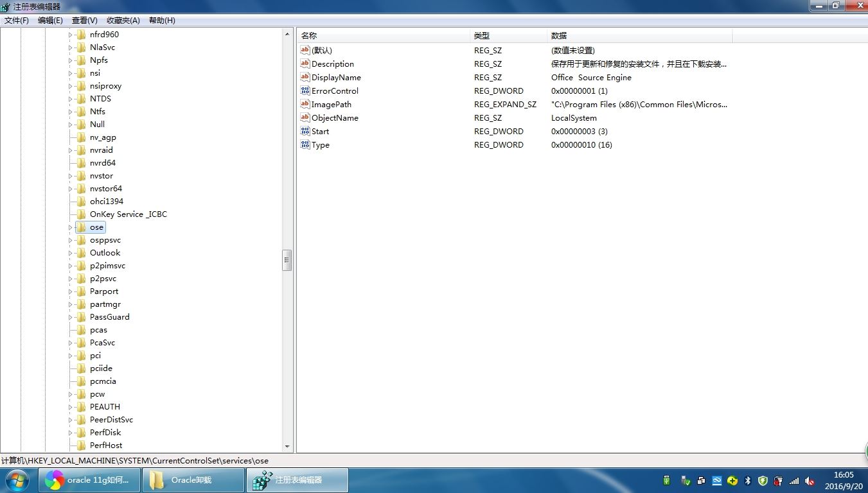Click the tree pane scrollbar thumb
The image size is (868, 493).
pos(287,260)
